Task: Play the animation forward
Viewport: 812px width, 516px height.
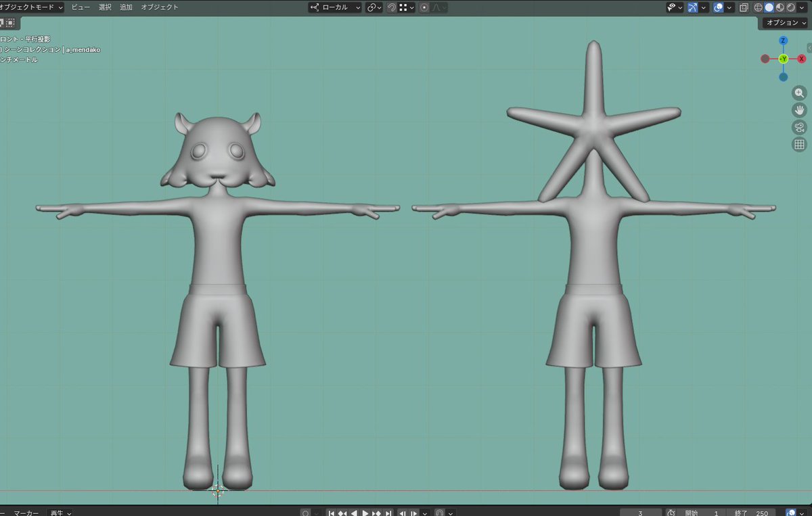Action: pyautogui.click(x=365, y=513)
